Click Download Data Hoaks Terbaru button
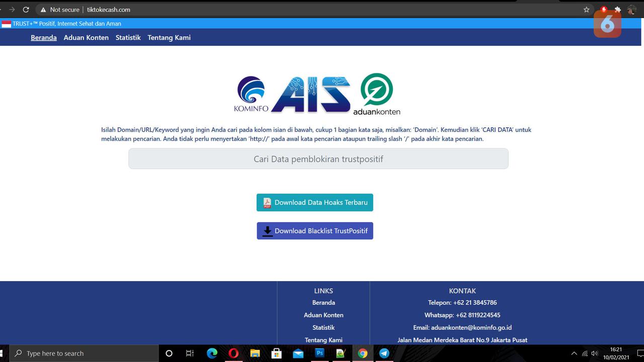Viewport: 644px width, 362px height. (x=315, y=203)
